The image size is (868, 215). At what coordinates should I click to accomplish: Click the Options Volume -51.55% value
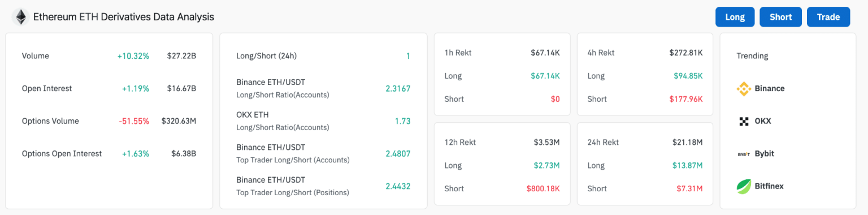[134, 121]
